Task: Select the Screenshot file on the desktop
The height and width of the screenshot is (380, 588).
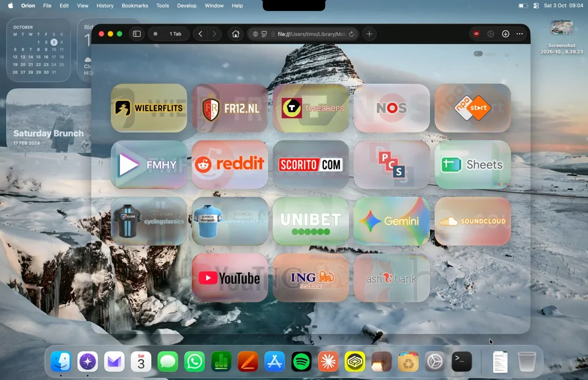Action: tap(562, 37)
